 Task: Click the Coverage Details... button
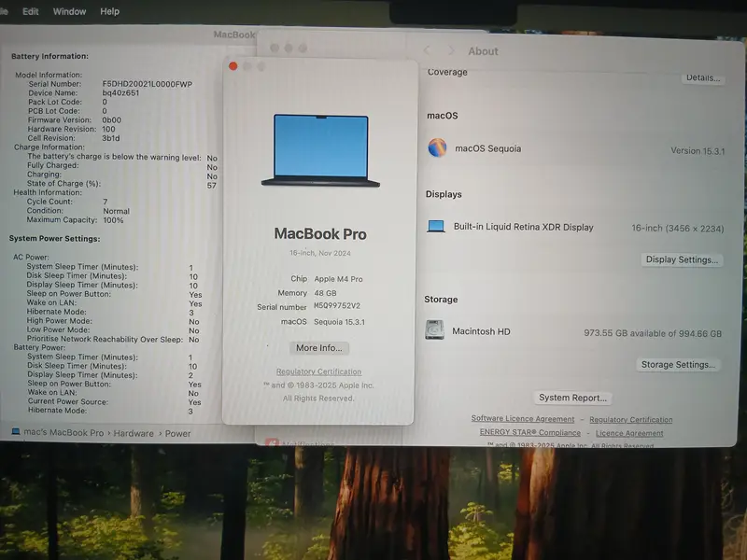(702, 78)
